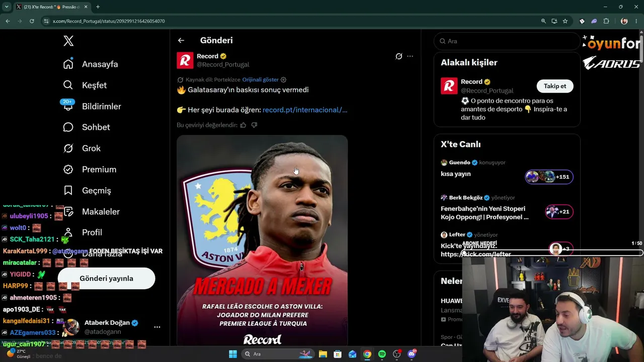The width and height of the screenshot is (644, 362).
Task: Open the B extension icon in Chrome
Action: click(x=582, y=21)
